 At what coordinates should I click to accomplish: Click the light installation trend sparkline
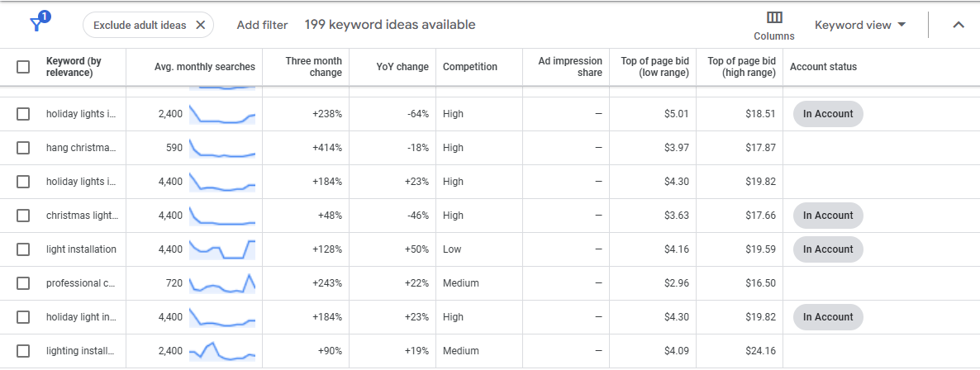click(x=222, y=249)
